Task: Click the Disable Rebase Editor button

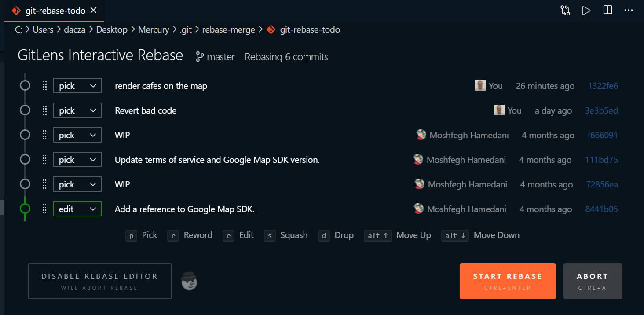Action: click(99, 281)
